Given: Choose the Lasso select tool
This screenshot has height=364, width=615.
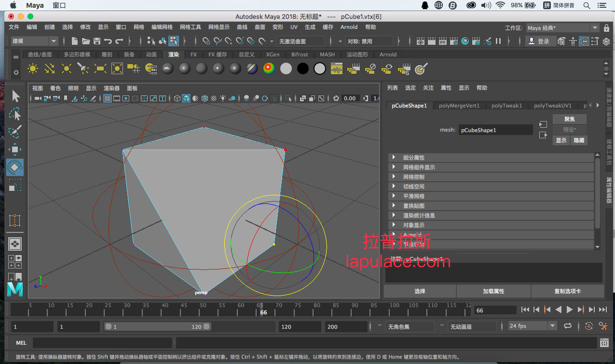Looking at the screenshot, I should click(15, 114).
